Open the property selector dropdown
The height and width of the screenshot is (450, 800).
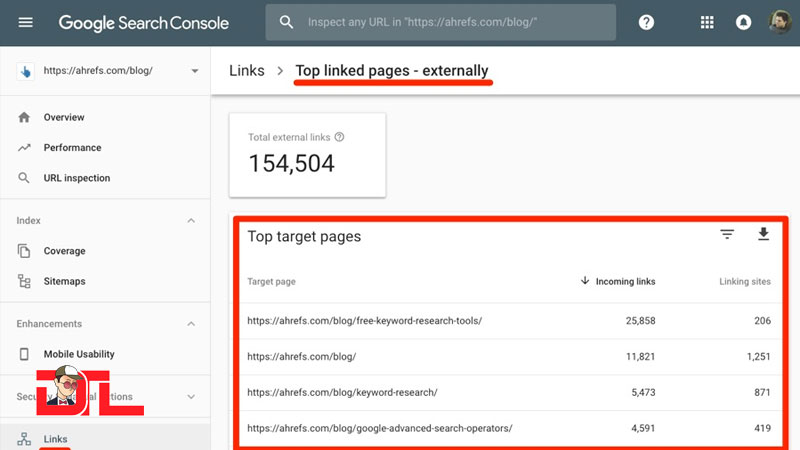[x=194, y=71]
